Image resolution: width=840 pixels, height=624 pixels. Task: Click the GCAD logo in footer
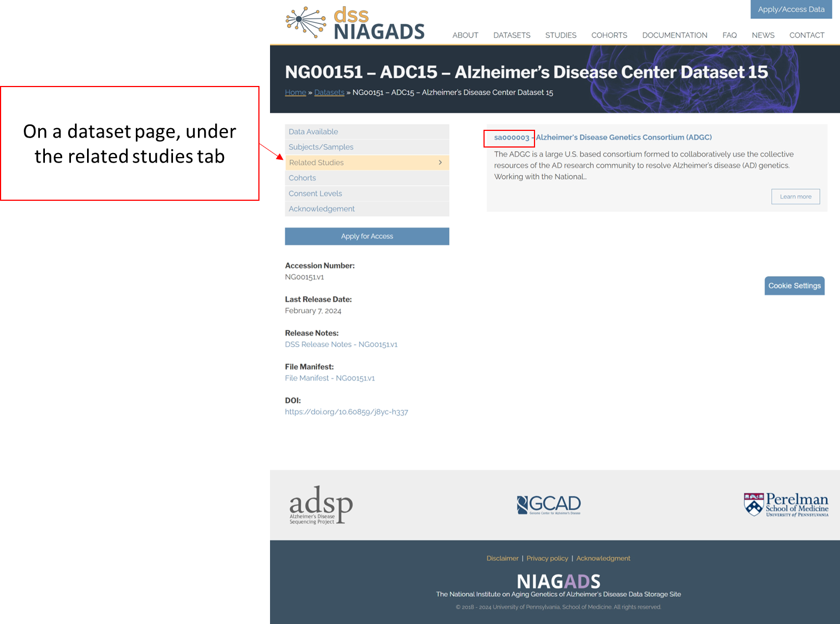coord(548,504)
